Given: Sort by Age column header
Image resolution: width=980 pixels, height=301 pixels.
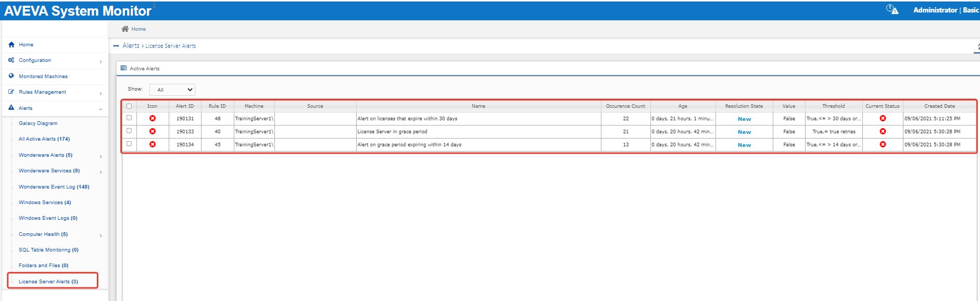Looking at the screenshot, I should (x=683, y=106).
